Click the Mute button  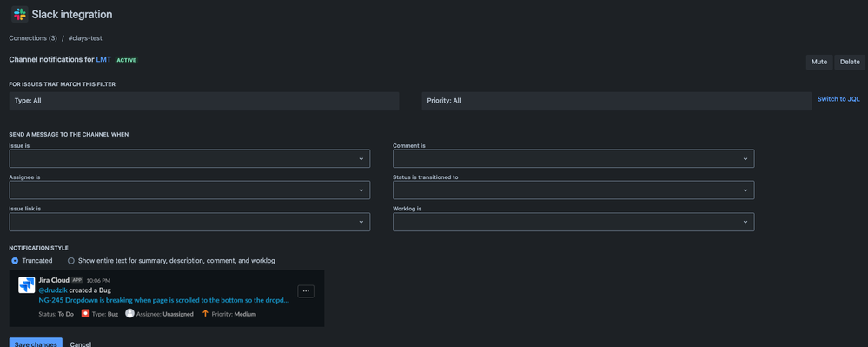818,62
